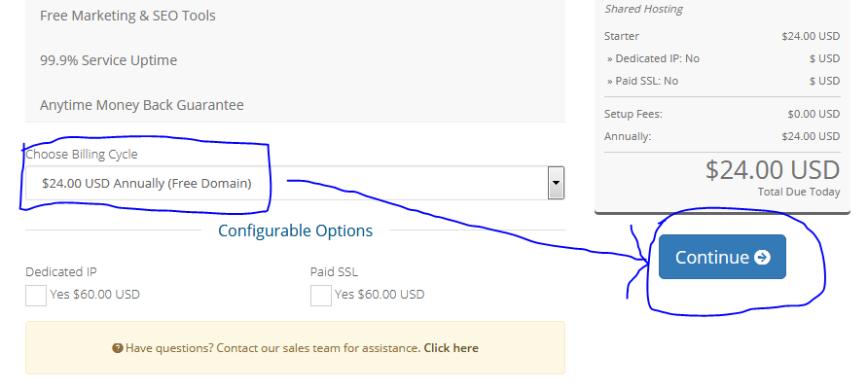Image resolution: width=868 pixels, height=390 pixels.
Task: Enable the Paid SSL checkbox
Action: coord(321,295)
